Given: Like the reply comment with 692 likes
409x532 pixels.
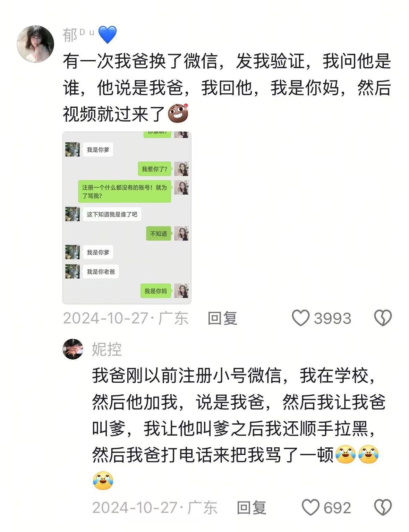Looking at the screenshot, I should click(310, 507).
